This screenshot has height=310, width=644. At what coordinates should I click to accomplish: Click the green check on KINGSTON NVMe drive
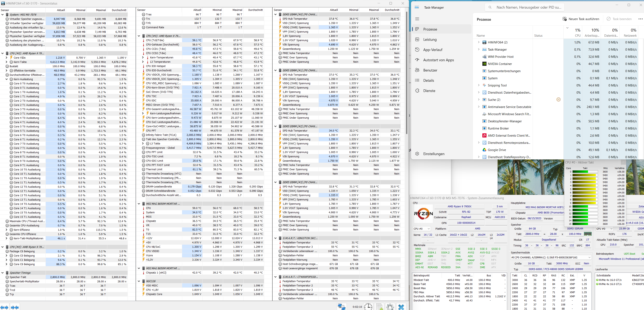tap(597, 280)
